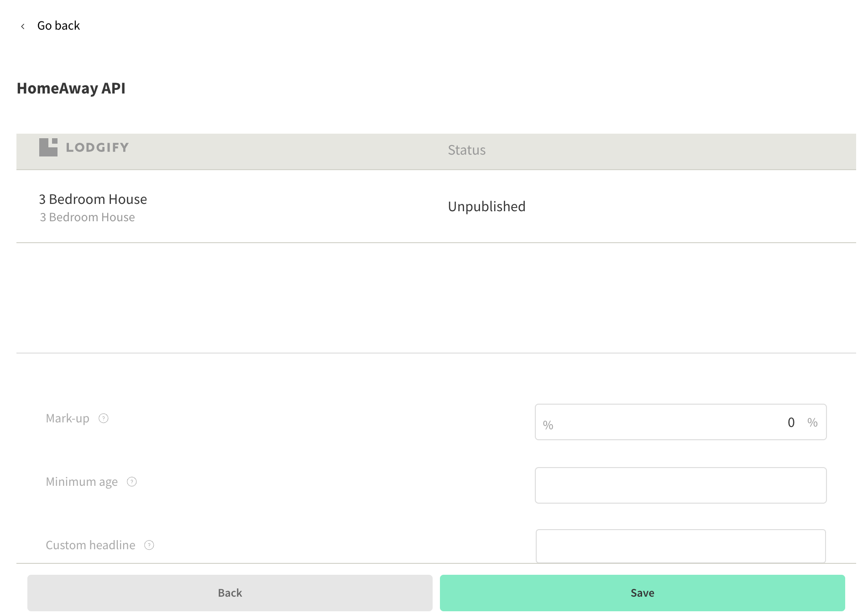Click the Mark-up label
Image resolution: width=868 pixels, height=614 pixels.
(68, 418)
